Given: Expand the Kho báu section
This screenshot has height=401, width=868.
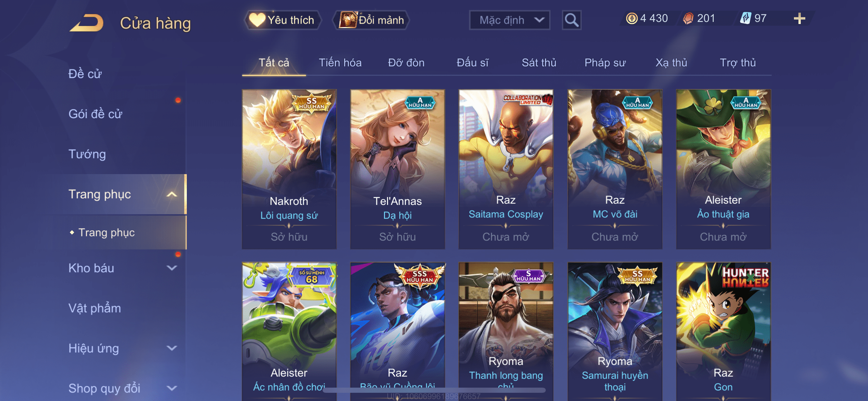Looking at the screenshot, I should tap(172, 268).
